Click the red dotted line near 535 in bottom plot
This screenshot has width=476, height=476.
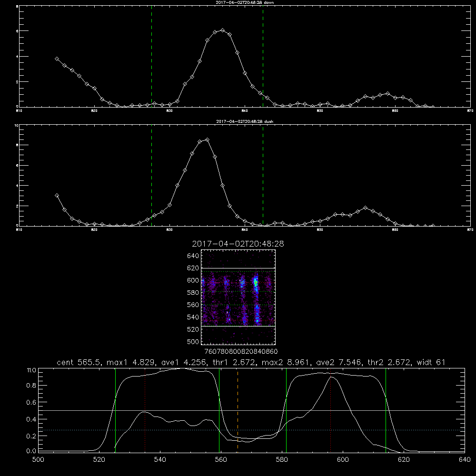pyautogui.click(x=145, y=410)
